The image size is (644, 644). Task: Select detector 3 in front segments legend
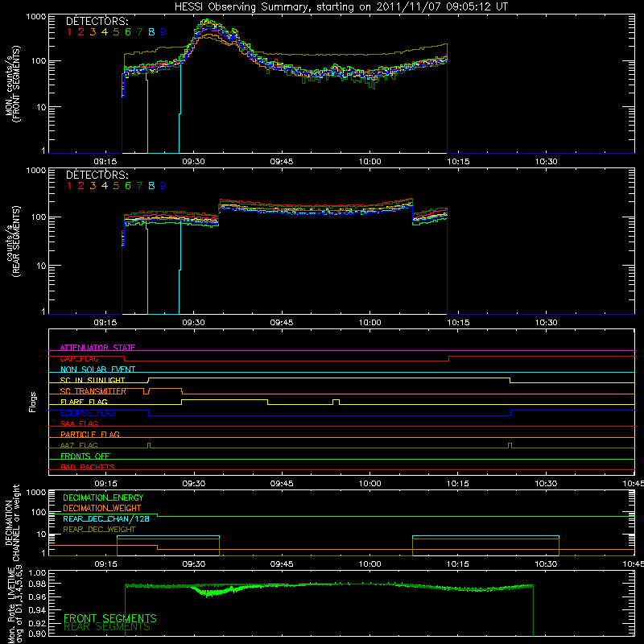[x=93, y=32]
